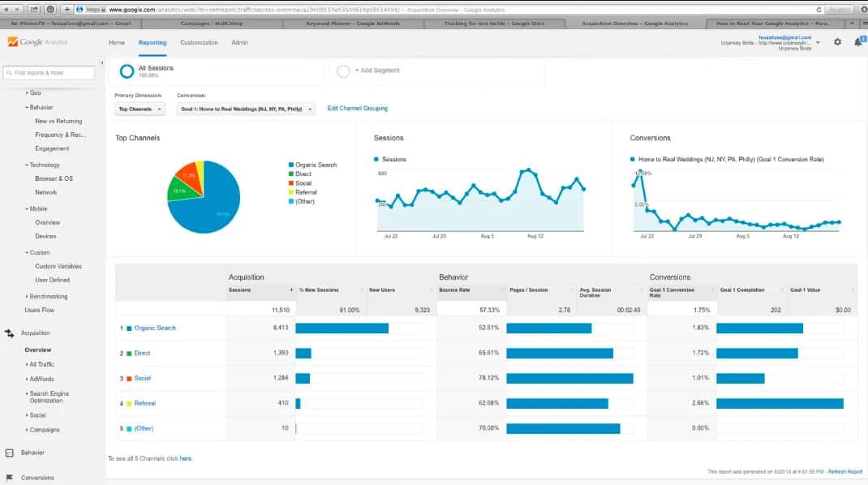This screenshot has height=485, width=868.
Task: Click the Edit Channel Grouping link
Action: [x=358, y=109]
